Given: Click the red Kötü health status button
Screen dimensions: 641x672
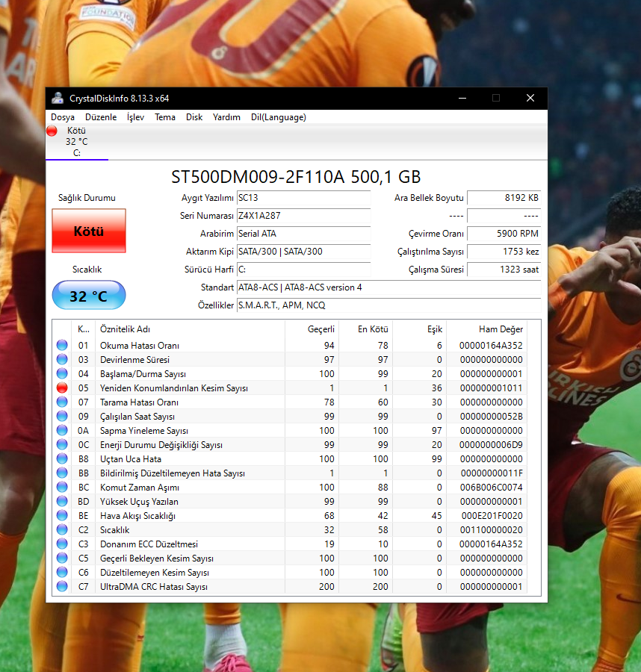Looking at the screenshot, I should (x=89, y=231).
